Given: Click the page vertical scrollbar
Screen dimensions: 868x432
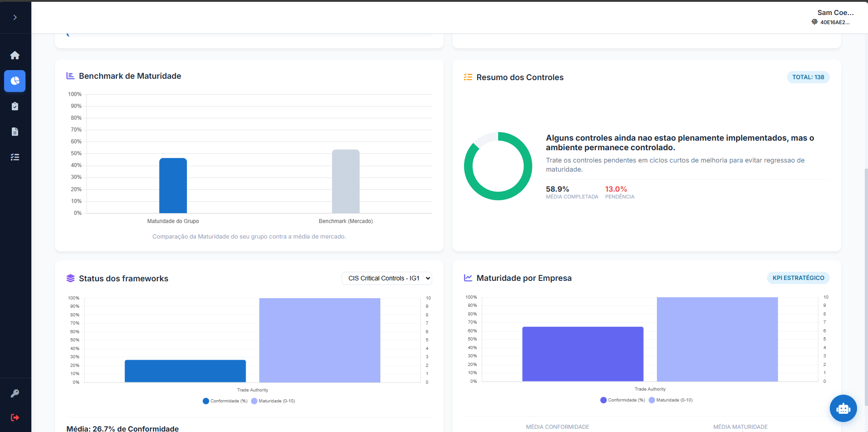Looking at the screenshot, I should pos(866,287).
